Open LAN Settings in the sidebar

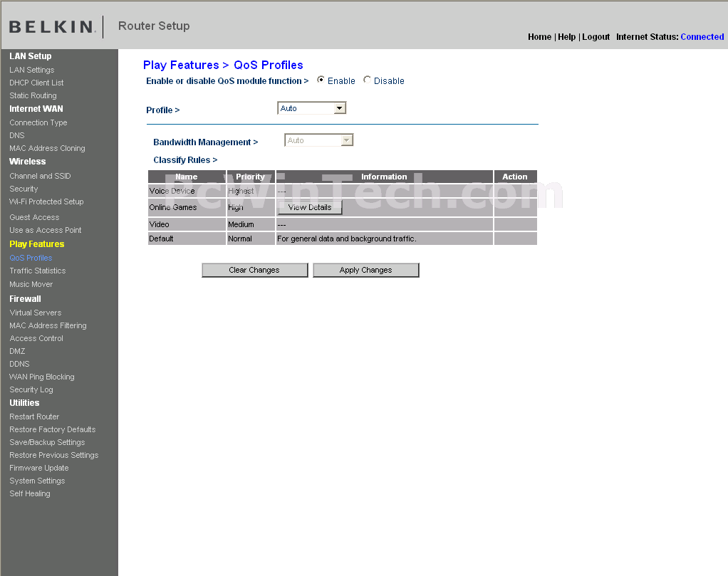click(31, 70)
